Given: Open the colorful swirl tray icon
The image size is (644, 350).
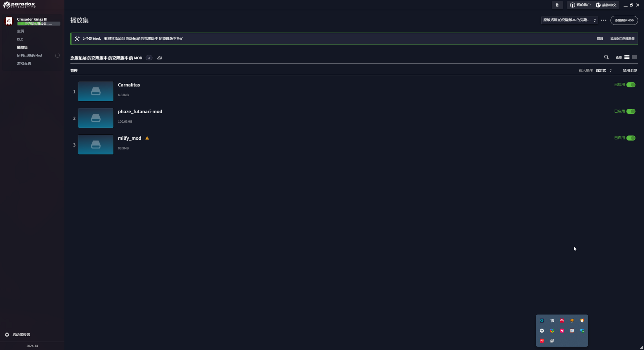Looking at the screenshot, I should (x=552, y=331).
